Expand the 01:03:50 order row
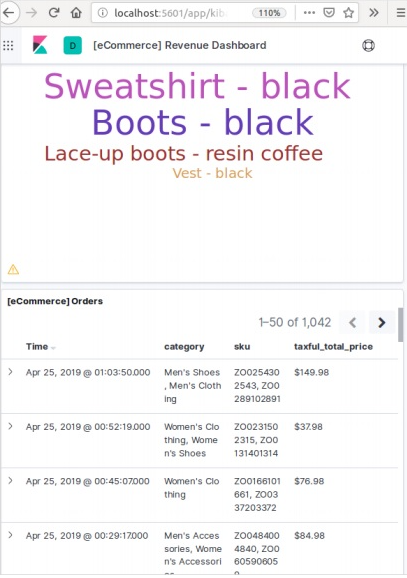407x578 pixels. point(10,372)
